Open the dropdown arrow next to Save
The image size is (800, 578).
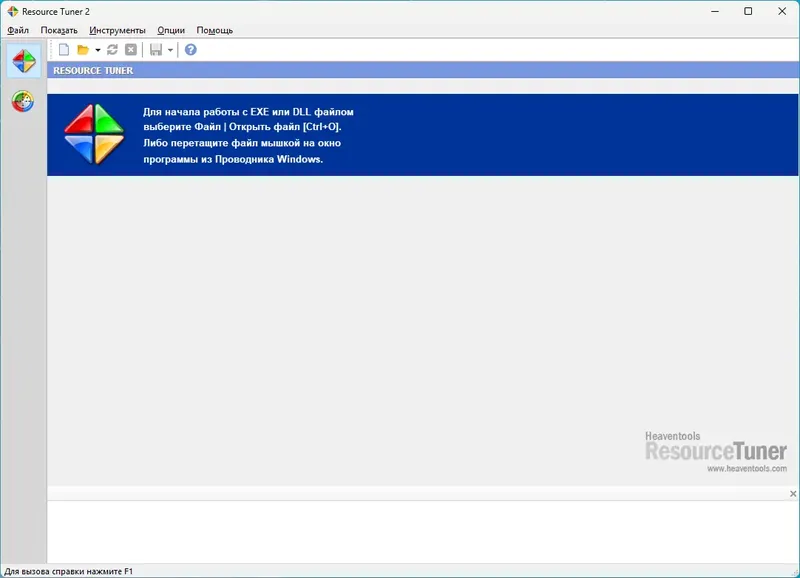point(170,50)
